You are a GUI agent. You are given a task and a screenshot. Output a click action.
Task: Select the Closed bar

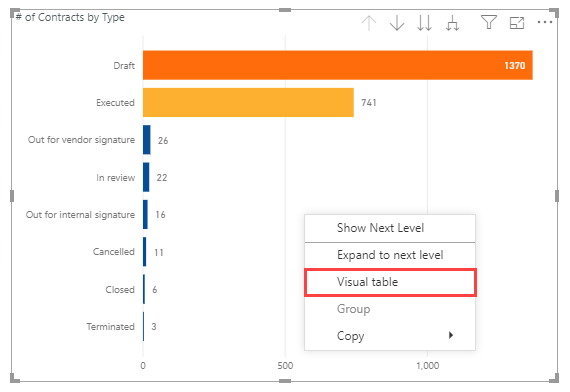pos(144,289)
